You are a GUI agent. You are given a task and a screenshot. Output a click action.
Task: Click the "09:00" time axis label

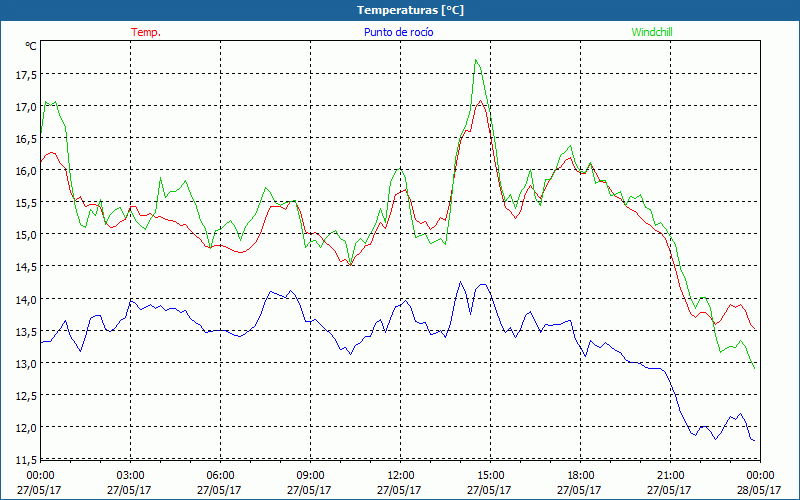pos(309,475)
